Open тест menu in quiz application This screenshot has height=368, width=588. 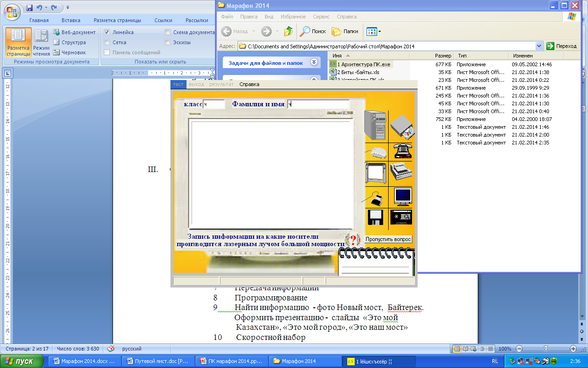click(x=178, y=84)
